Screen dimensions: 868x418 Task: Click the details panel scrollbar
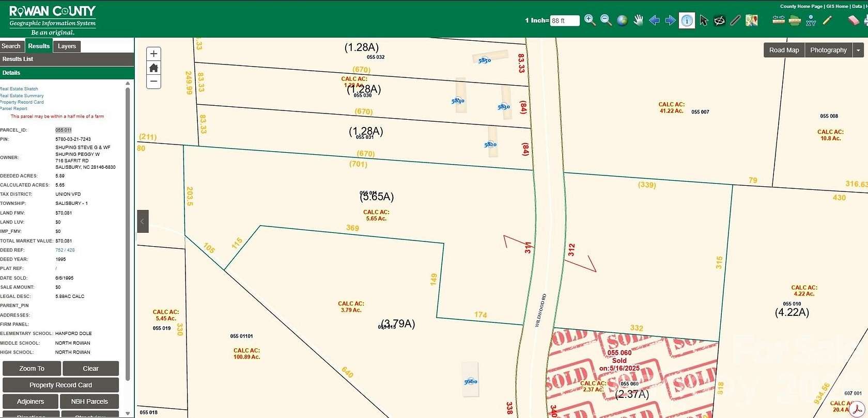(x=128, y=234)
